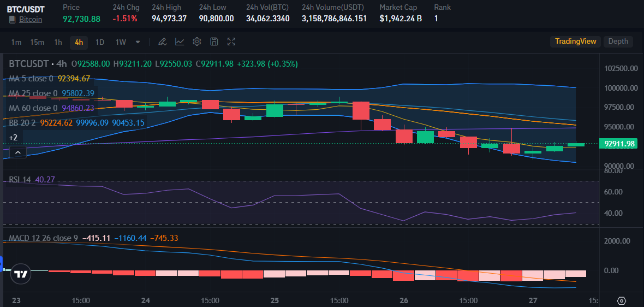Click the price 92,730.88 in header
The width and height of the screenshot is (644, 307).
click(81, 19)
